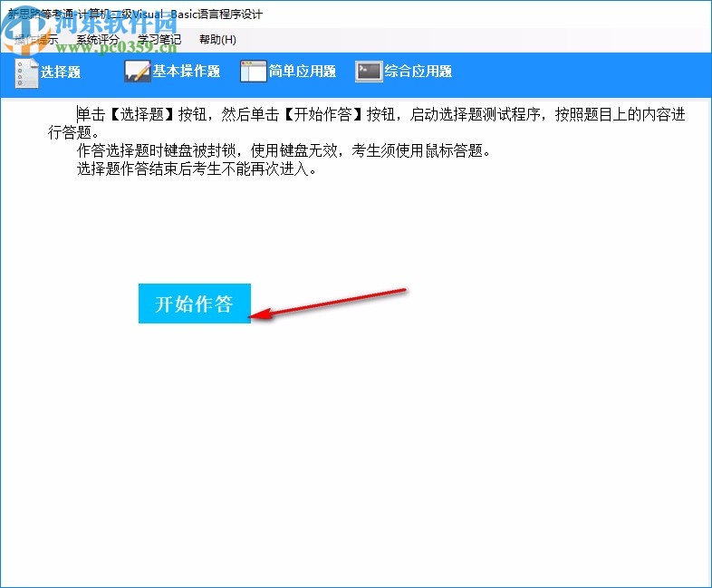This screenshot has height=588, width=712.
Task: Click the 综合应用题 terminal icon
Action: 369,72
